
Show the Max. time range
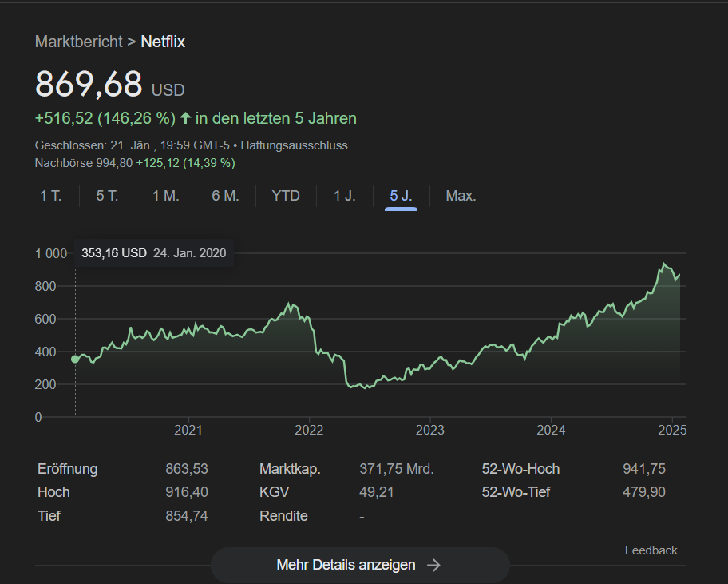pos(461,196)
